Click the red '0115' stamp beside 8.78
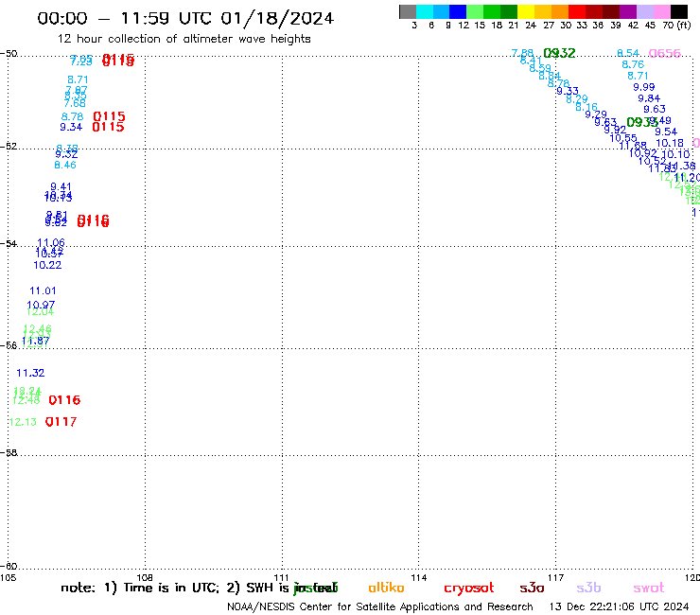The width and height of the screenshot is (700, 615). pyautogui.click(x=109, y=116)
